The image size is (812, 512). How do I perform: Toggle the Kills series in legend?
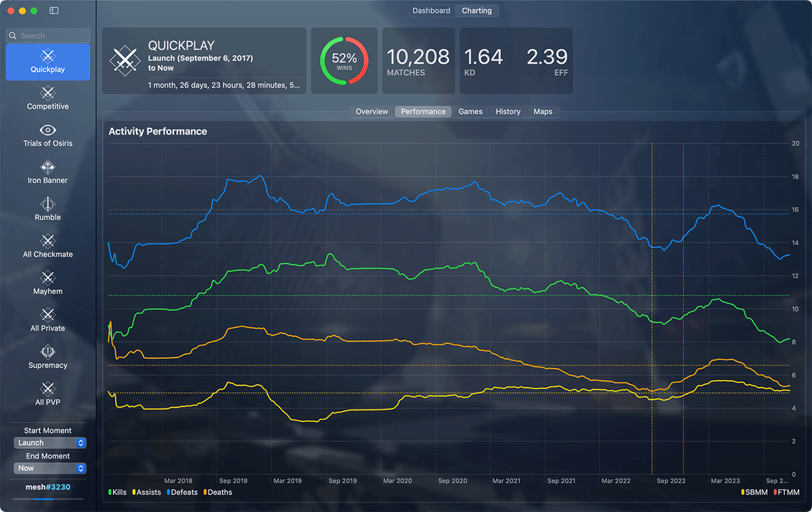click(x=118, y=492)
